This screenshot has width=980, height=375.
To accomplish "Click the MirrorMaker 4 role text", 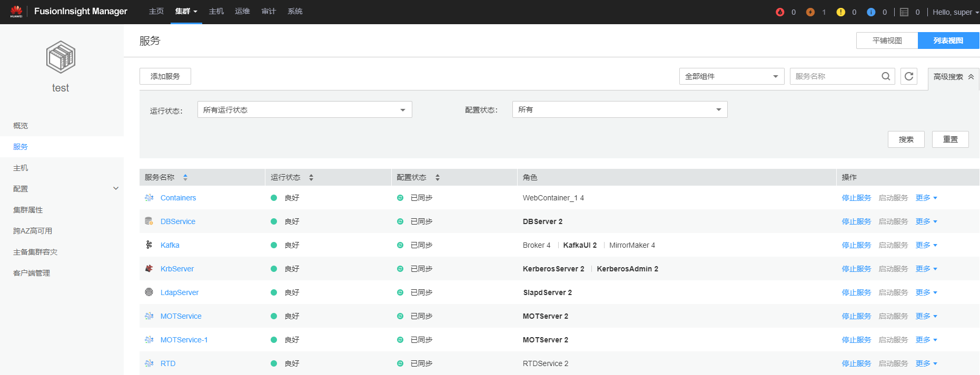I will click(x=632, y=245).
